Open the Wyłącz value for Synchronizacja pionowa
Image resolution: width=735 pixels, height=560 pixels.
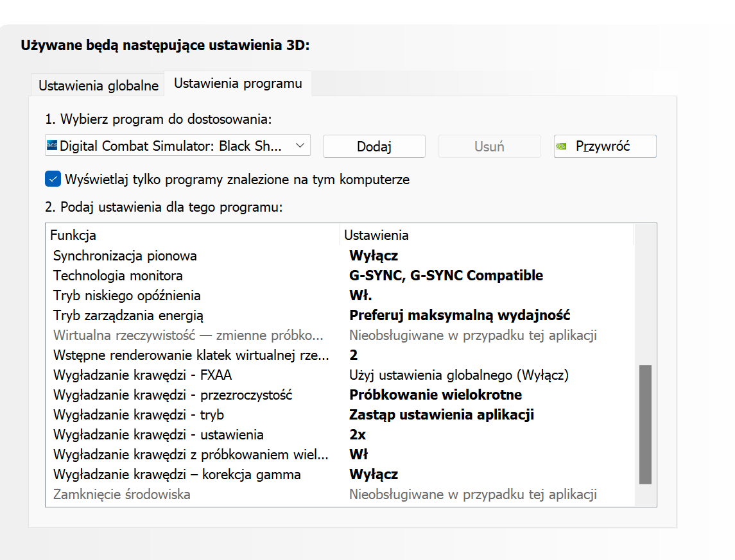coord(374,256)
